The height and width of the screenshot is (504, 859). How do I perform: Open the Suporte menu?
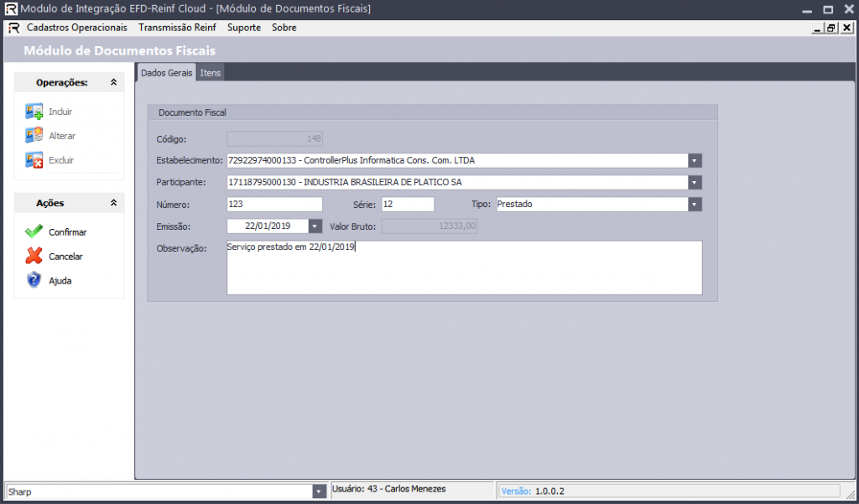point(244,28)
